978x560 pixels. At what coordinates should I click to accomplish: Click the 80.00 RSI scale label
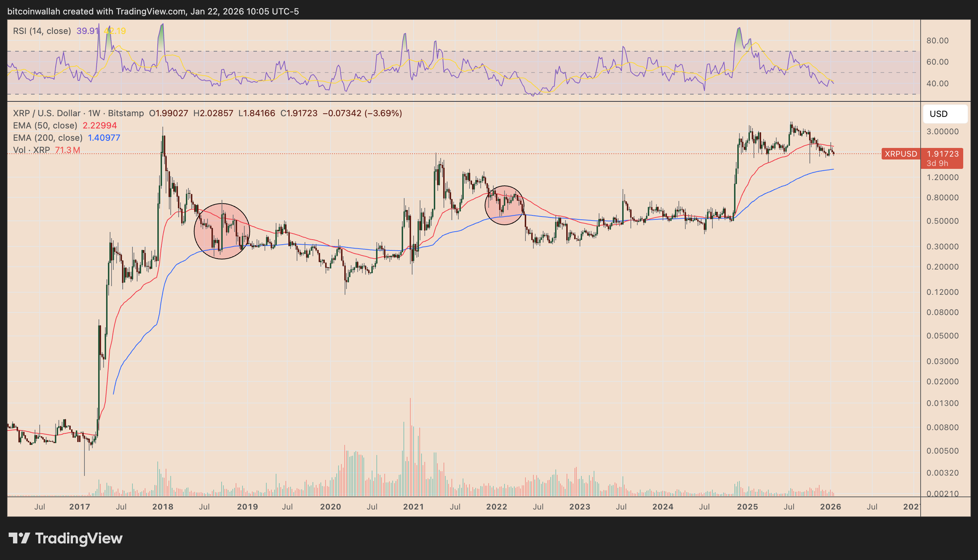pos(937,40)
